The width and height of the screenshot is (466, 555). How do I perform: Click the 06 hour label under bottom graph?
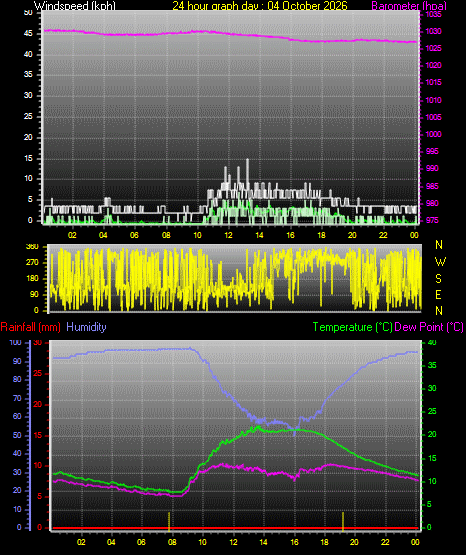[141, 542]
